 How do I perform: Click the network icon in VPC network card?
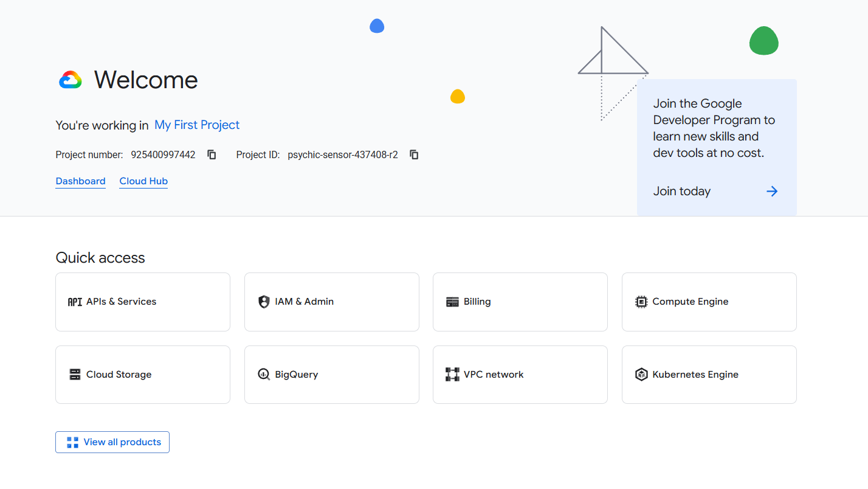coord(452,375)
